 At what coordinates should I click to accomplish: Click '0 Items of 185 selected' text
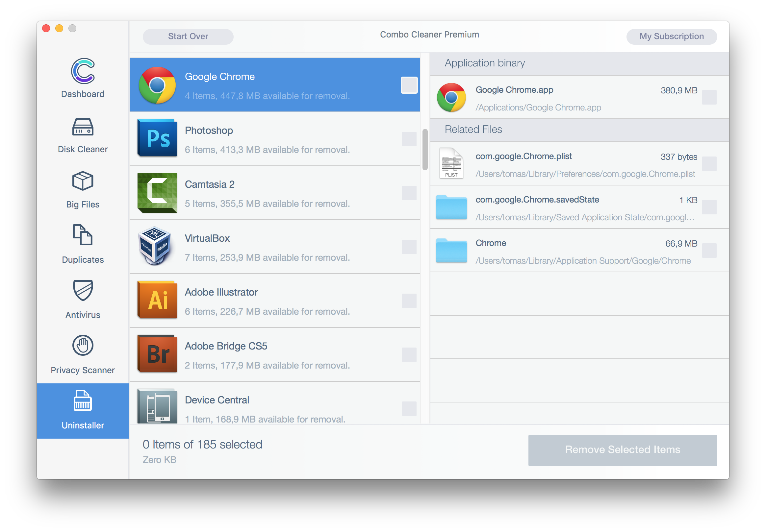[x=202, y=444]
